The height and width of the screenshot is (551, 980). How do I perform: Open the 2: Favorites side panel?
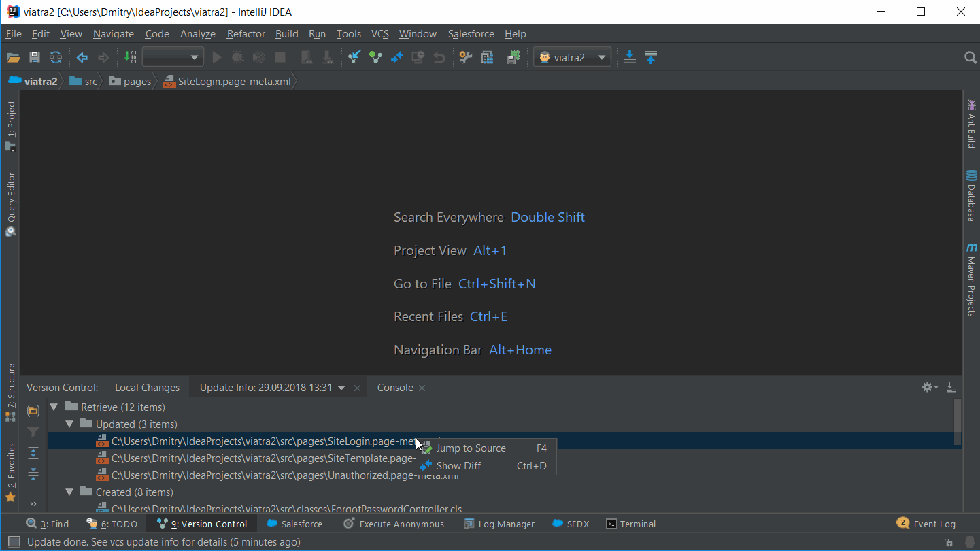point(11,473)
